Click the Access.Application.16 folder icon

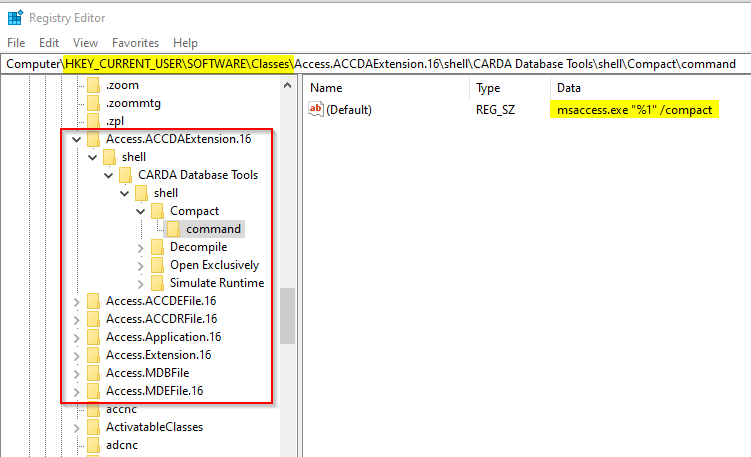93,337
